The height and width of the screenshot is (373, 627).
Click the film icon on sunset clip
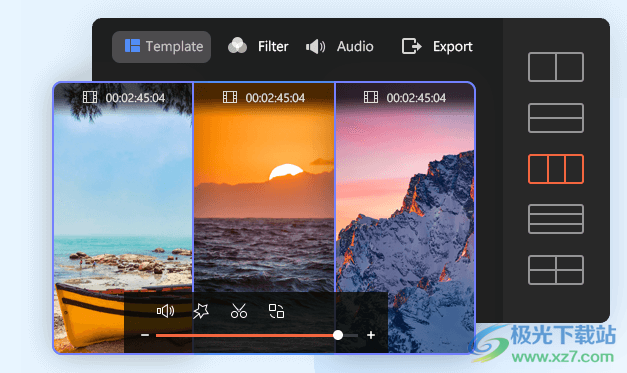[230, 97]
